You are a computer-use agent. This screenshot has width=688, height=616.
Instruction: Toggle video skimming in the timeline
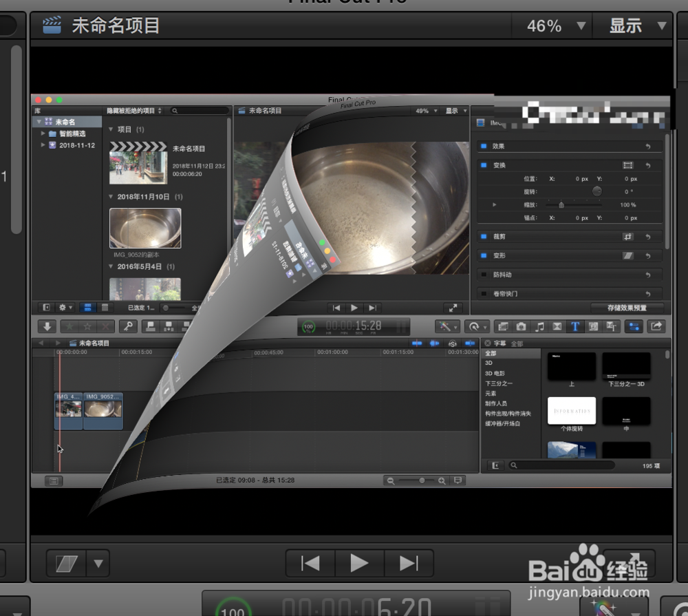(417, 343)
